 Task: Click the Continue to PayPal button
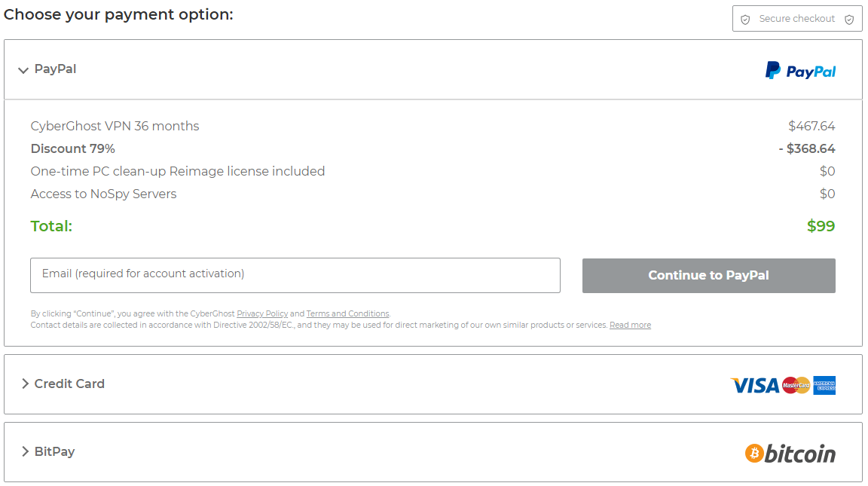coord(708,276)
